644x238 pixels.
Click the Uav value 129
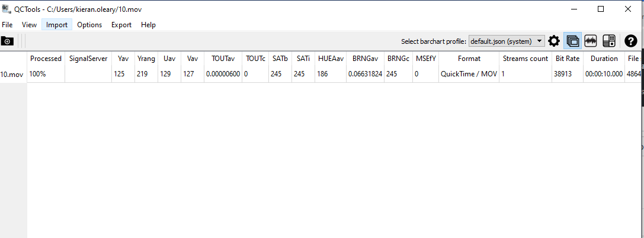pos(169,75)
